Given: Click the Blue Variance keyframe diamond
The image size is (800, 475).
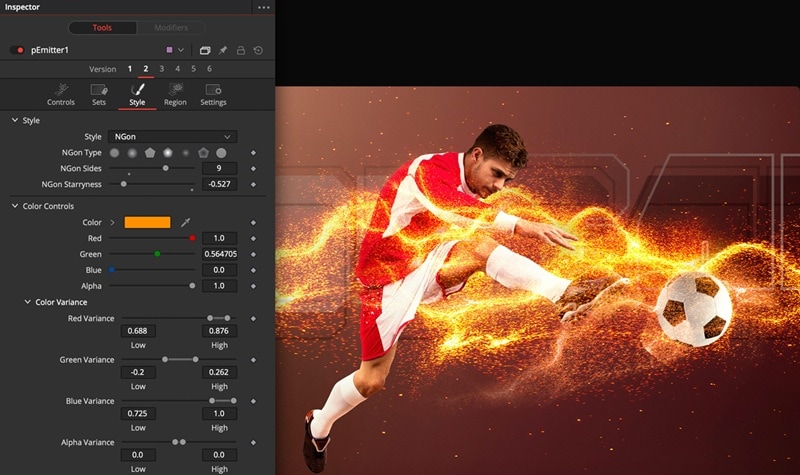Looking at the screenshot, I should (253, 401).
